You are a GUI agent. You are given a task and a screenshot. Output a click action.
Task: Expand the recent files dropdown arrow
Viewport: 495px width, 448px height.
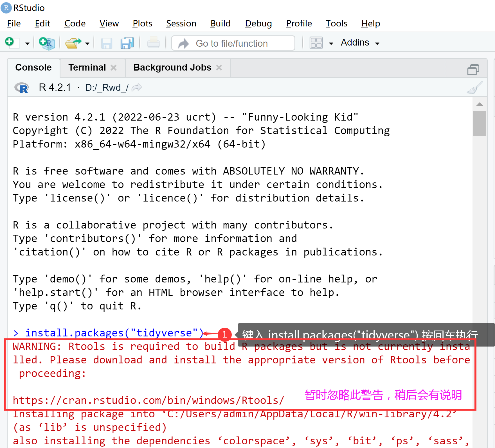coord(87,44)
